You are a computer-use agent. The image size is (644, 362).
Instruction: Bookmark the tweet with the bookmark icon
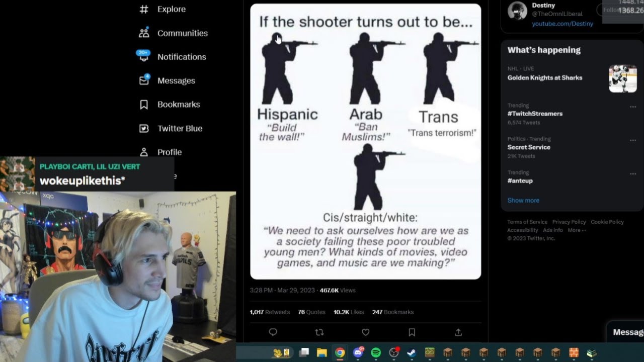click(412, 332)
